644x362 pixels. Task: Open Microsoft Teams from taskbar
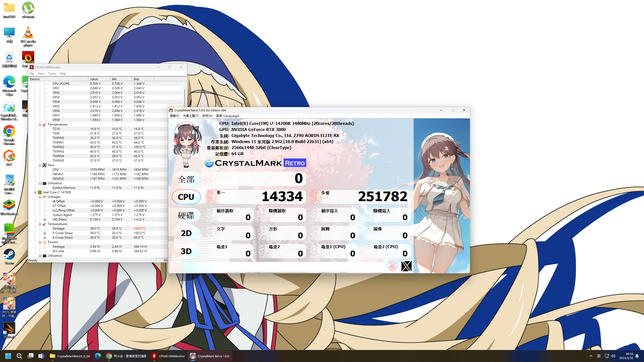[42, 356]
